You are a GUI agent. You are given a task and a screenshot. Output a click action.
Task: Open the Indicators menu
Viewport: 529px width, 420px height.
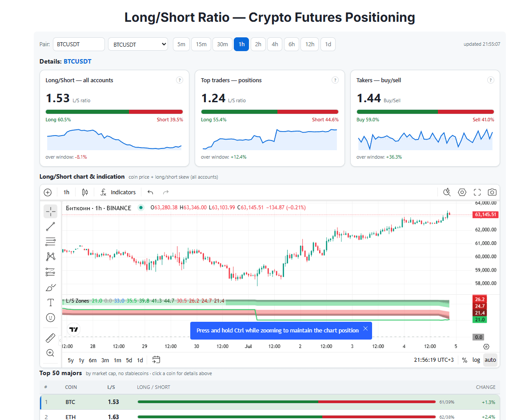pos(118,192)
